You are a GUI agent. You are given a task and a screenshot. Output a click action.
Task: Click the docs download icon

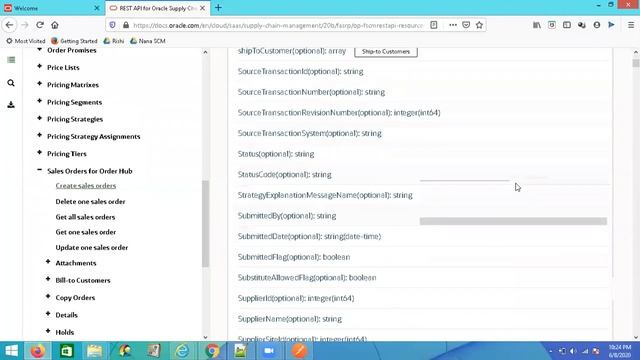click(x=11, y=105)
